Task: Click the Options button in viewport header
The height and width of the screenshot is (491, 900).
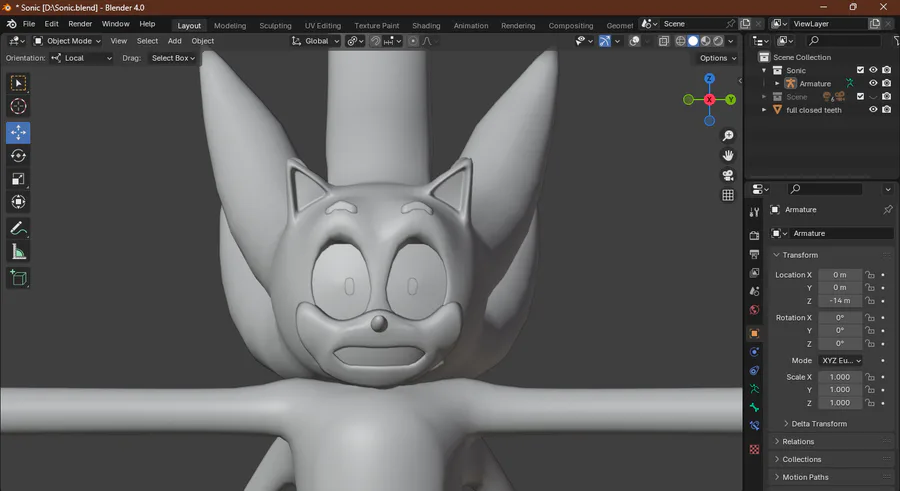Action: coord(718,58)
